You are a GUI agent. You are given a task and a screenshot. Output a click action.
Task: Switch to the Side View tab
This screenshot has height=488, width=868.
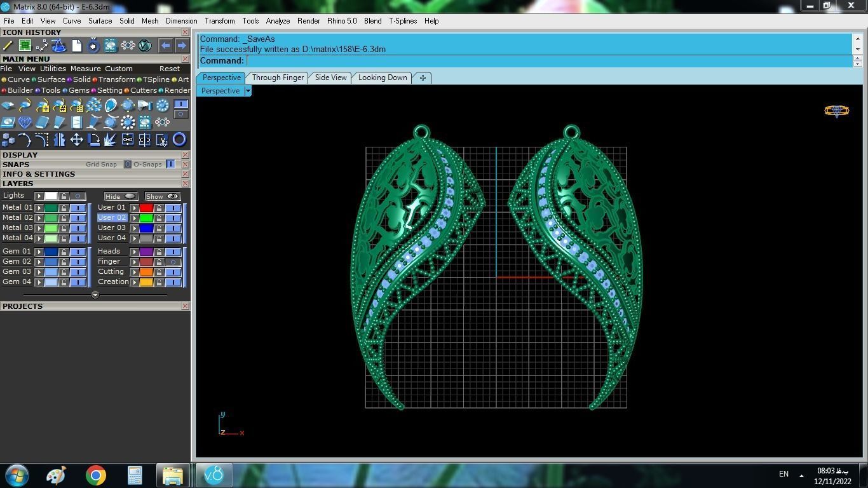coord(330,78)
